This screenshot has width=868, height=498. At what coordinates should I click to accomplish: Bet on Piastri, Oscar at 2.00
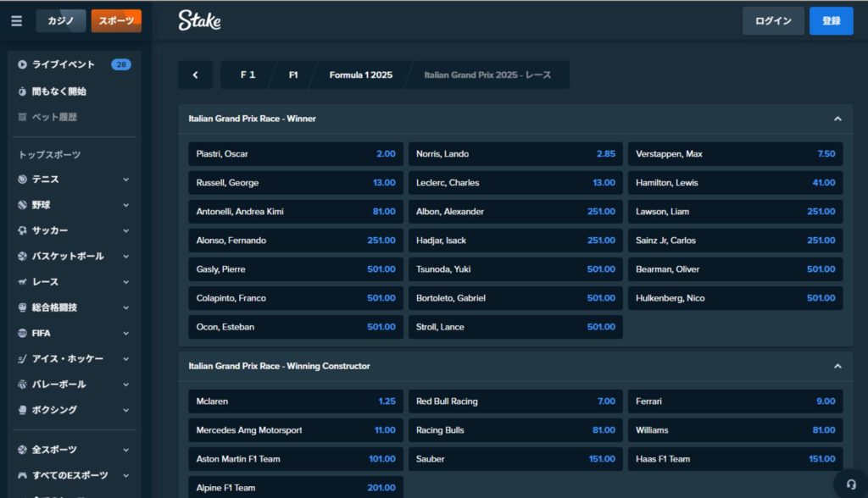point(296,154)
